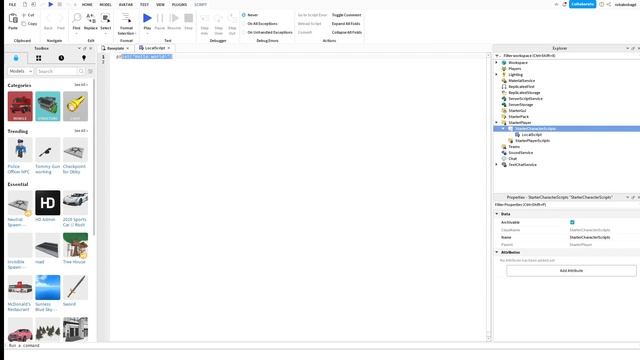This screenshot has height=360, width=640.
Task: Collapse the StarterPlayer tree node
Action: tap(497, 122)
